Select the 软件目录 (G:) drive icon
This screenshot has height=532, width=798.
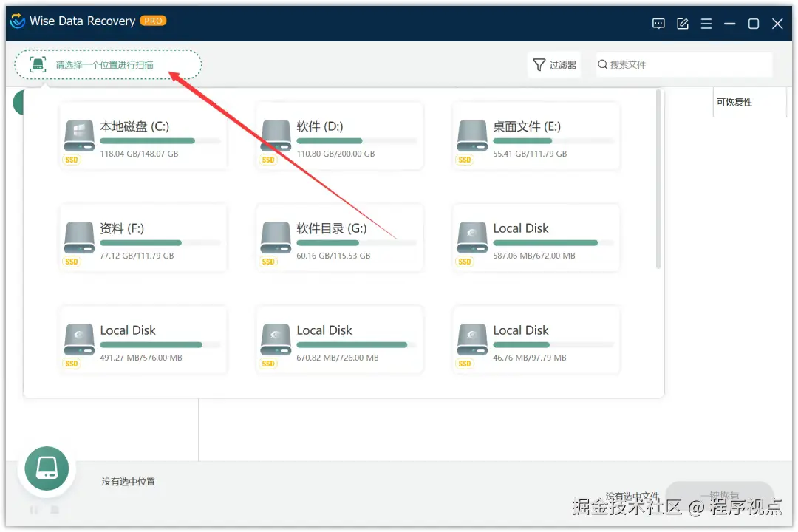click(276, 238)
